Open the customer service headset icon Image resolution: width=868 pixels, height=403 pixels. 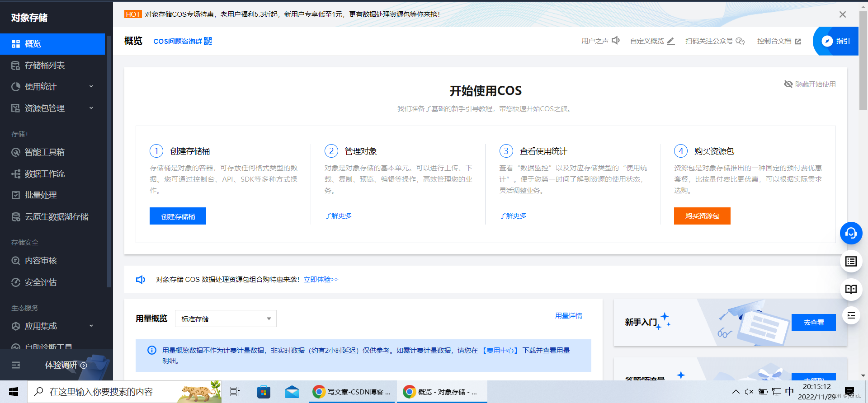click(x=851, y=233)
